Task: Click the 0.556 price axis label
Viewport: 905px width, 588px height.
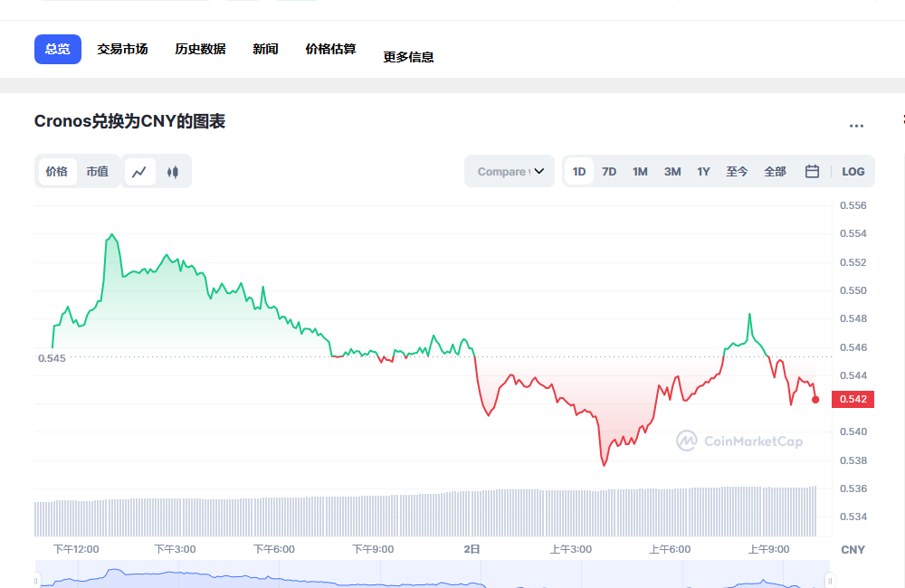Action: (853, 205)
